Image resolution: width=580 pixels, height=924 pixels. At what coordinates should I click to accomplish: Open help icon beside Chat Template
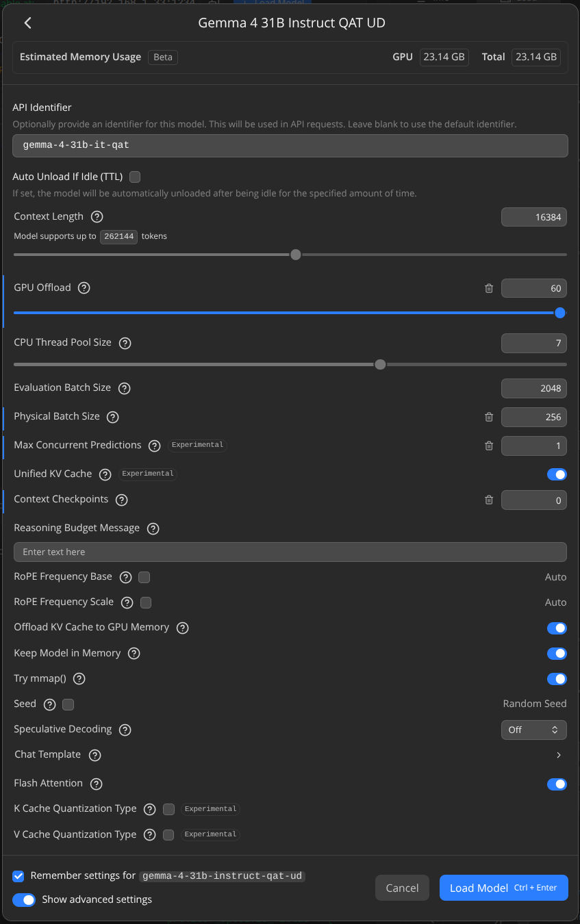point(95,755)
